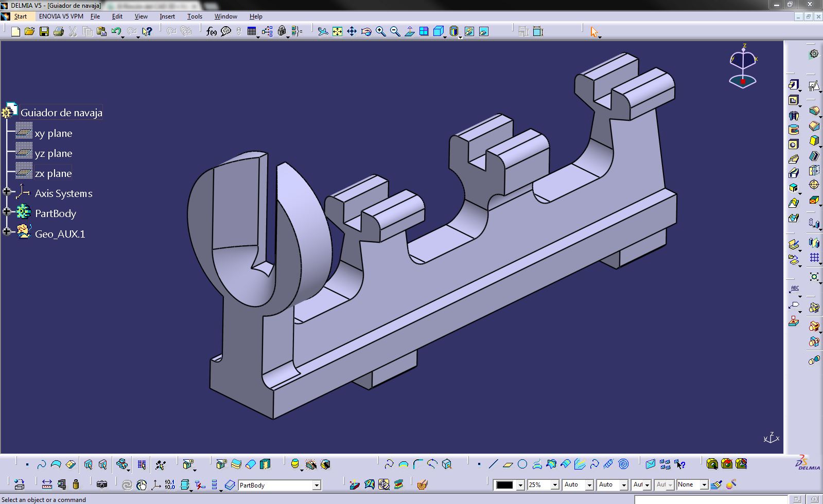This screenshot has width=823, height=504.
Task: Click the Undo arrow icon
Action: pyautogui.click(x=116, y=31)
